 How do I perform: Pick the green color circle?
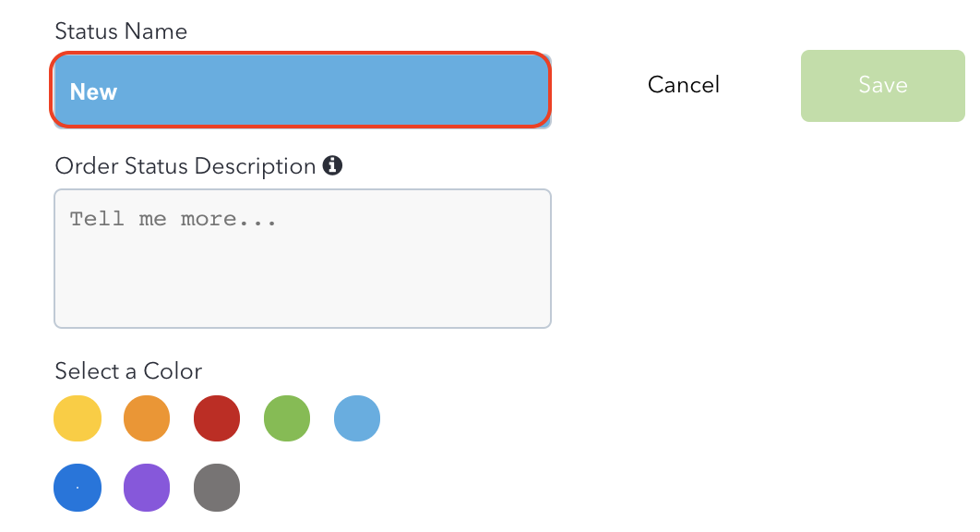click(x=287, y=418)
